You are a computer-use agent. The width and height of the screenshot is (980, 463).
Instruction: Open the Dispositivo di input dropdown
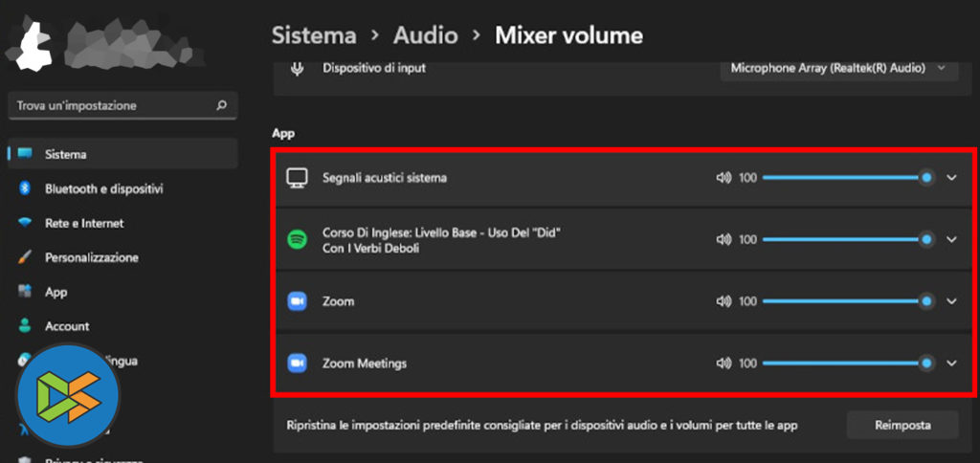pyautogui.click(x=838, y=68)
